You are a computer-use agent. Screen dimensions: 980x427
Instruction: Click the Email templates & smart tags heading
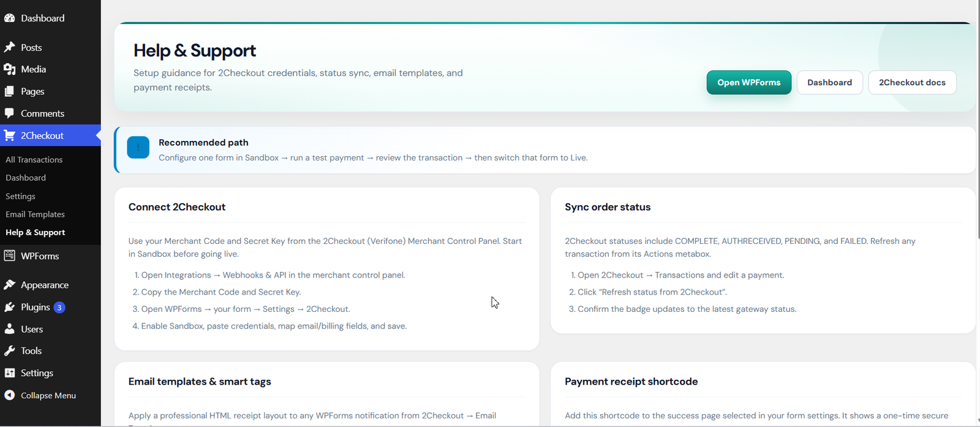(x=200, y=381)
